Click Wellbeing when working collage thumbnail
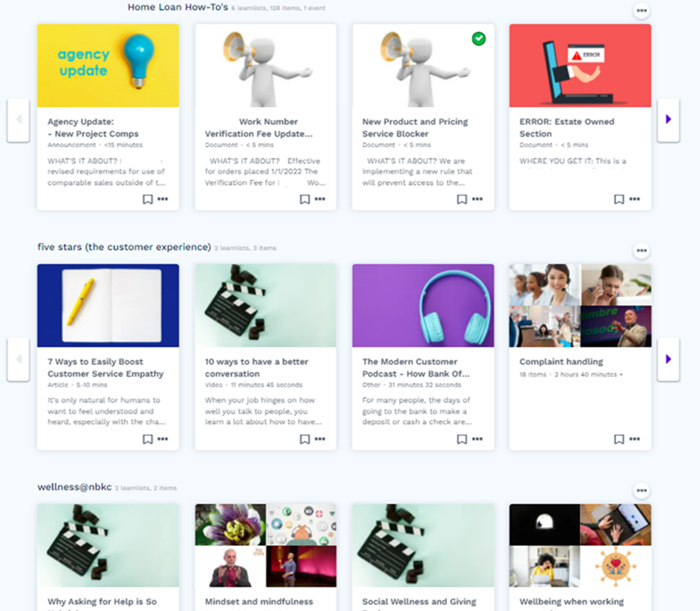700x611 pixels. 580,545
